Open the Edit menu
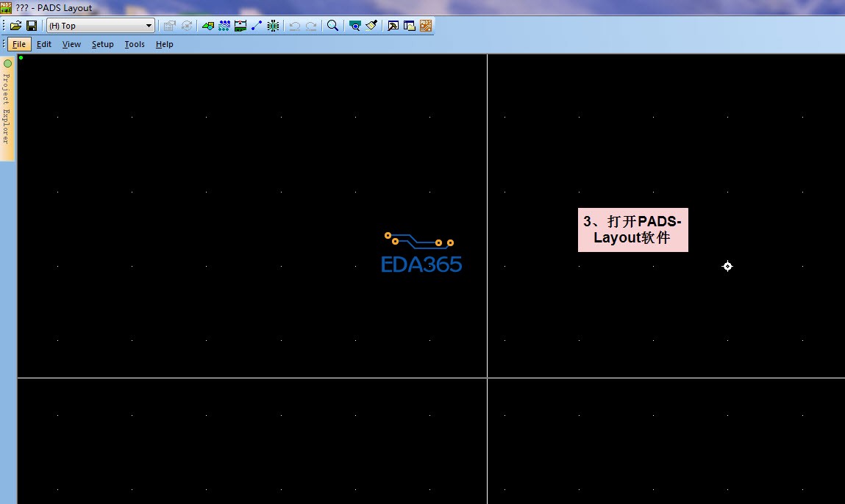The height and width of the screenshot is (504, 845). 44,44
